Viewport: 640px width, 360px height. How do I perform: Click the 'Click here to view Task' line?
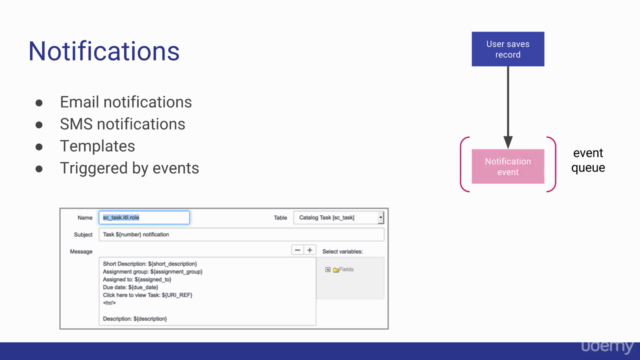(x=147, y=295)
